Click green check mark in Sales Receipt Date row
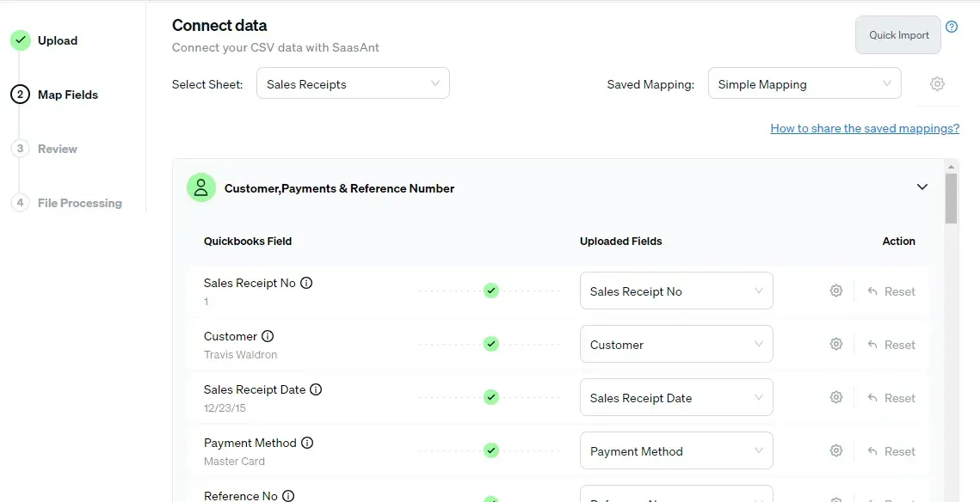Viewport: 980px width, 502px height. 491,397
